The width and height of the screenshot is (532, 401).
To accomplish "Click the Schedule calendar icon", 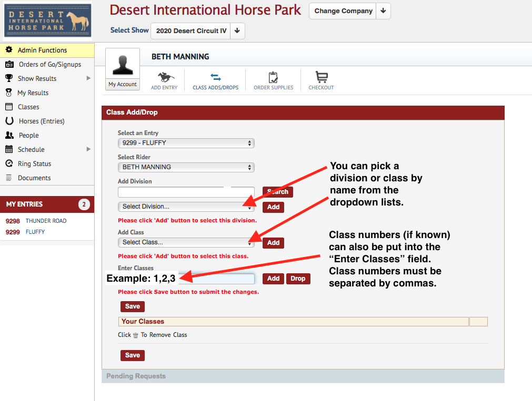I will [x=9, y=149].
